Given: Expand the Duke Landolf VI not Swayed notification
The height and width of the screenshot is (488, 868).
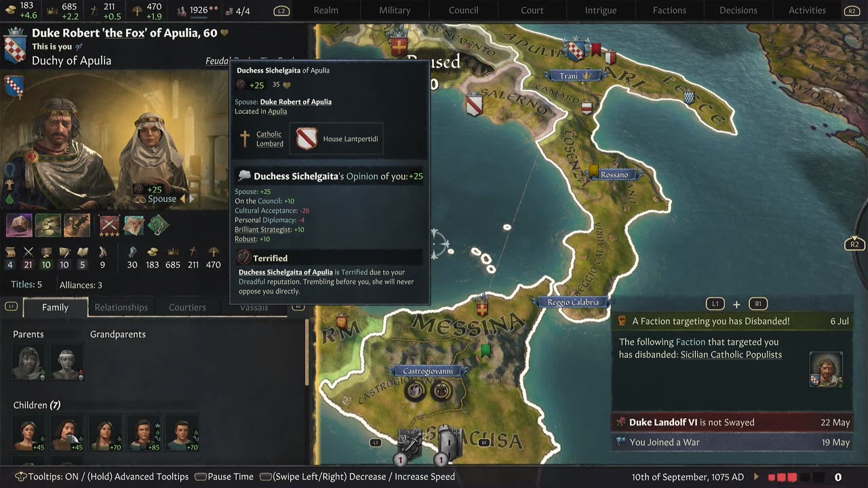Looking at the screenshot, I should (732, 422).
